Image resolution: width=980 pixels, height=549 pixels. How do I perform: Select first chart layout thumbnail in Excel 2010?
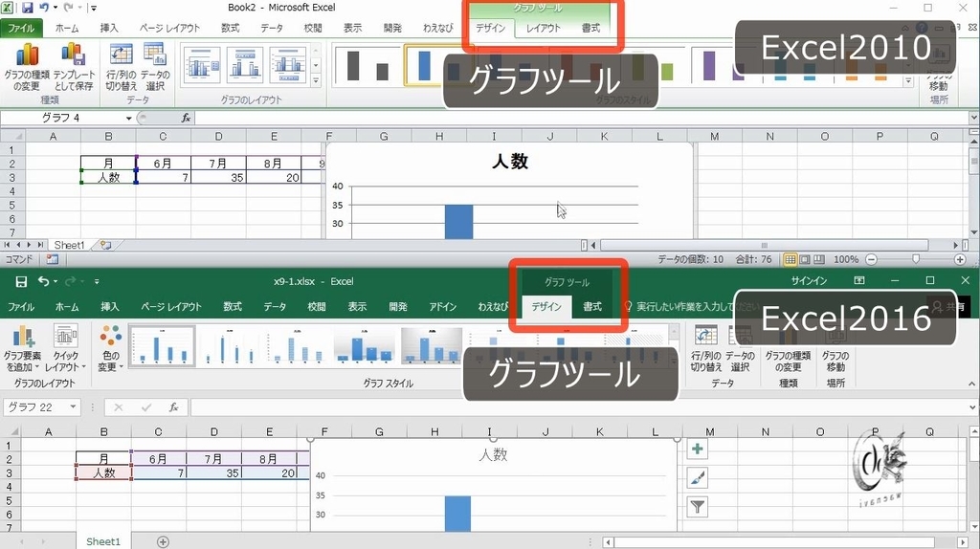[201, 65]
